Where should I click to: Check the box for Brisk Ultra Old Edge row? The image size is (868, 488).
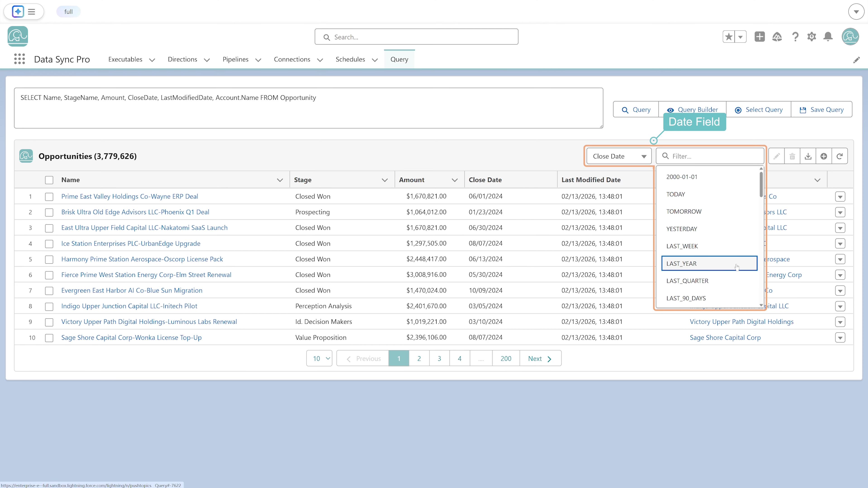pos(49,212)
